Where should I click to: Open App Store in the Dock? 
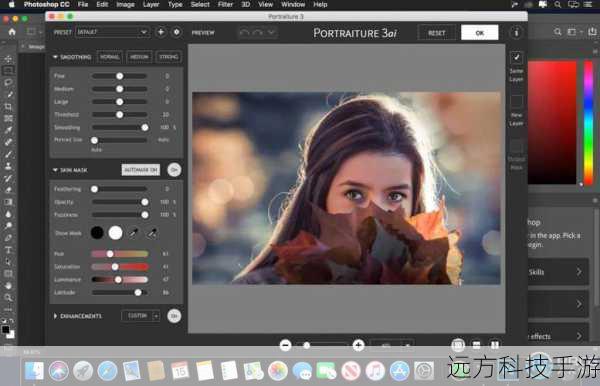point(399,371)
